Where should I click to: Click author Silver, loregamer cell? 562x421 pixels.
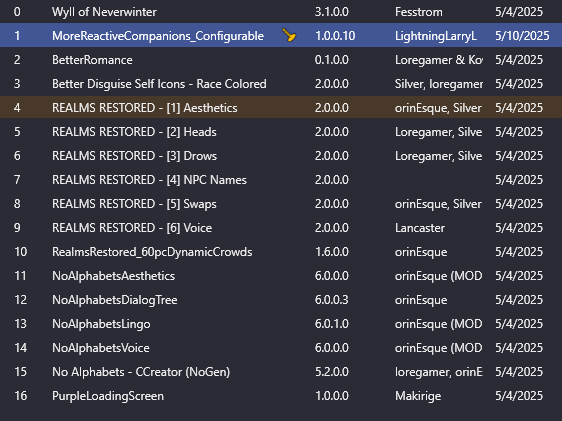(x=439, y=84)
